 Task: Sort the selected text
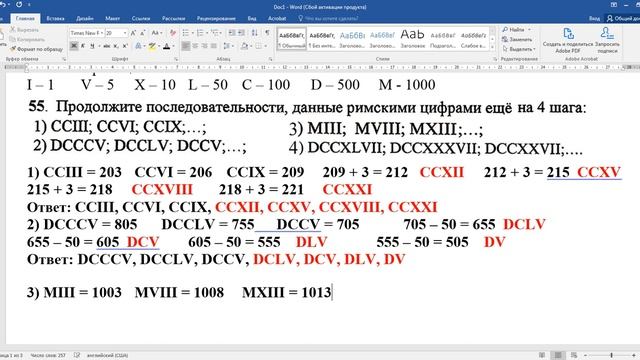click(x=255, y=33)
